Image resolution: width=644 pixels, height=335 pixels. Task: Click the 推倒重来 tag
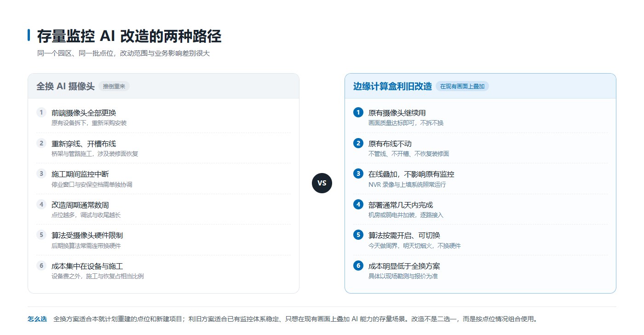[114, 87]
